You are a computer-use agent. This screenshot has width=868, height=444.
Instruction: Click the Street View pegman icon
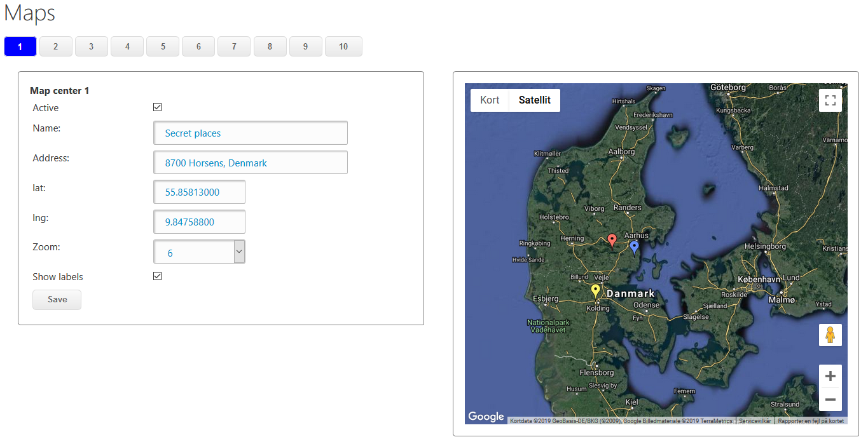click(830, 335)
